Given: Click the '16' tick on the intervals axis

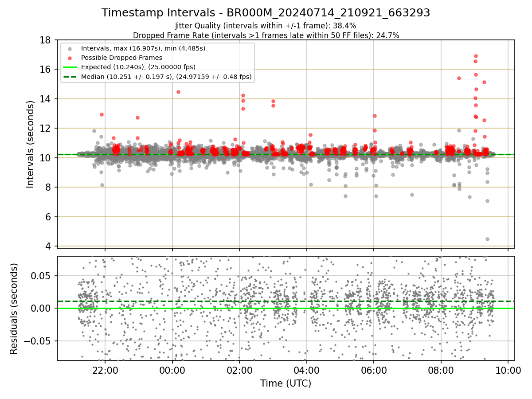Looking at the screenshot, I should pyautogui.click(x=45, y=70).
